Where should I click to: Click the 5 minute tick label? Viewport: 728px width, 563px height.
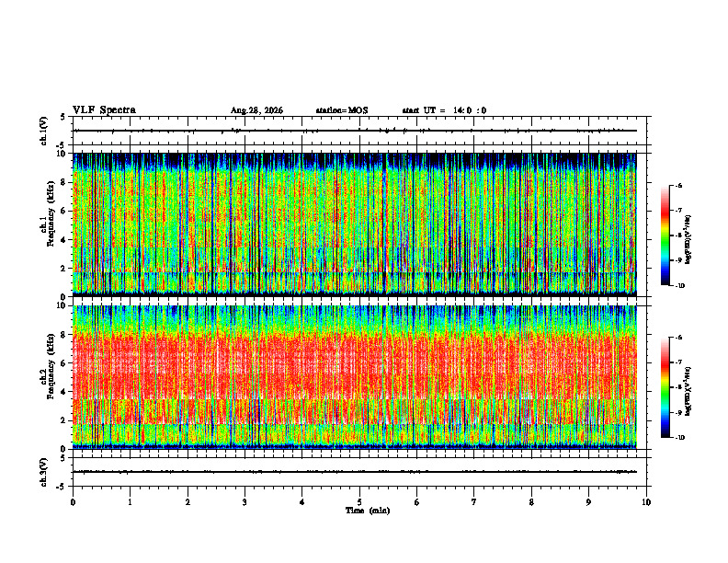pos(359,502)
